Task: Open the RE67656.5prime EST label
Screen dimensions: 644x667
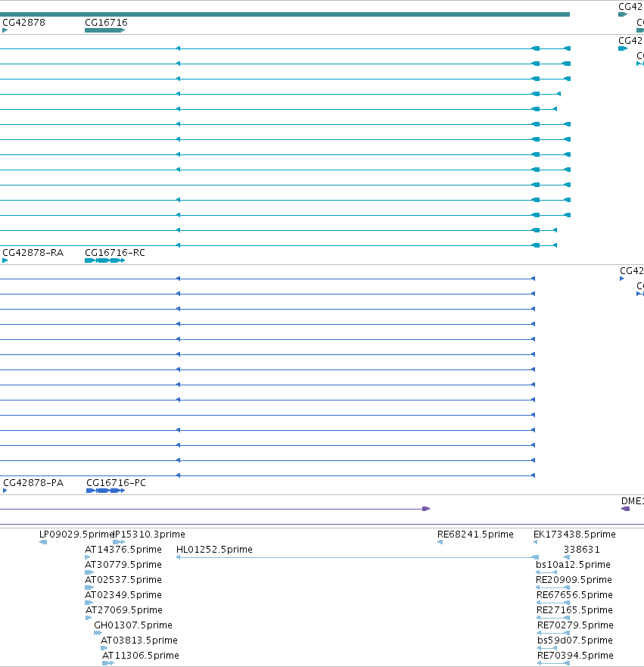Action: [x=574, y=595]
